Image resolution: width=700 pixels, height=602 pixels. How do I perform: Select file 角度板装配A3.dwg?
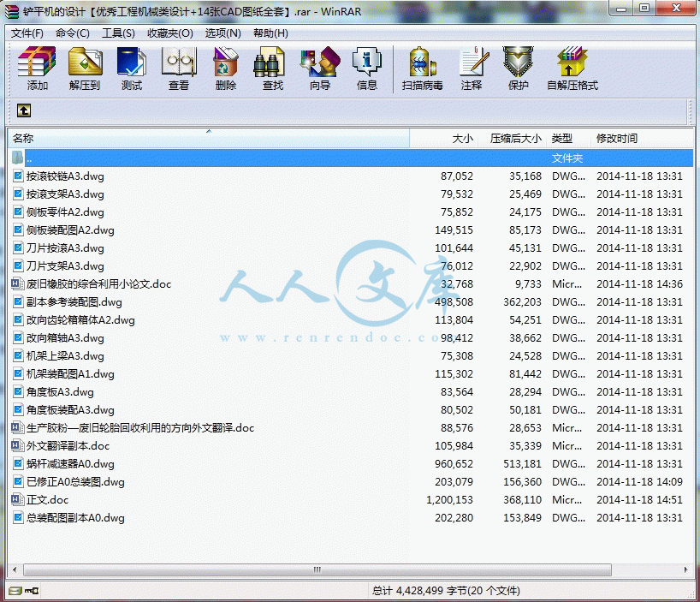click(x=70, y=410)
